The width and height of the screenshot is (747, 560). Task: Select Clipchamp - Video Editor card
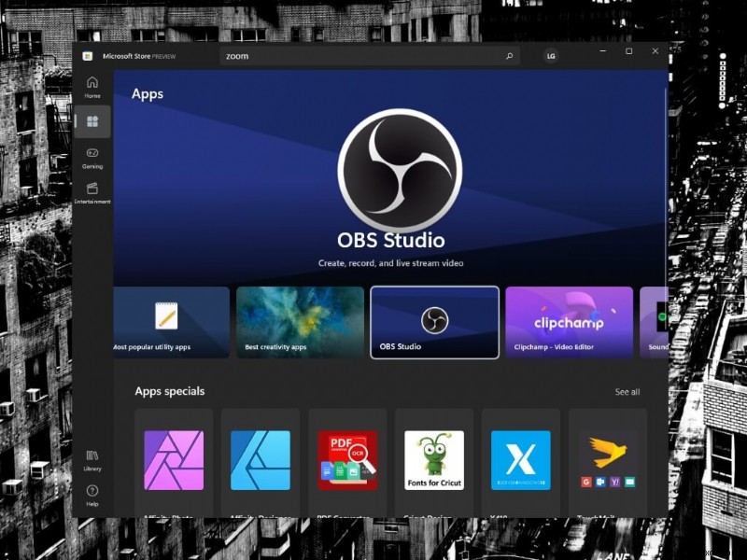(x=570, y=322)
